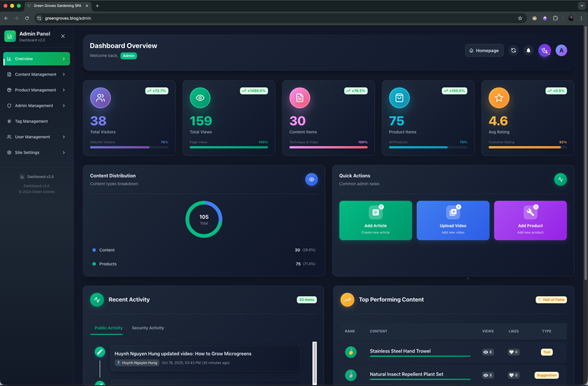Click the Top Performing Content trend icon
Screen dimensions: 588x386
pos(347,299)
